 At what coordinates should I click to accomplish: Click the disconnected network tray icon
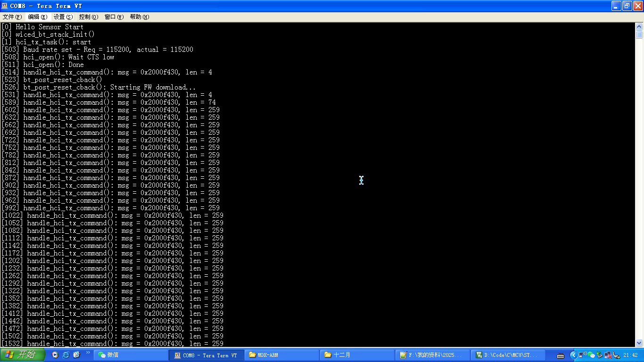coord(608,355)
